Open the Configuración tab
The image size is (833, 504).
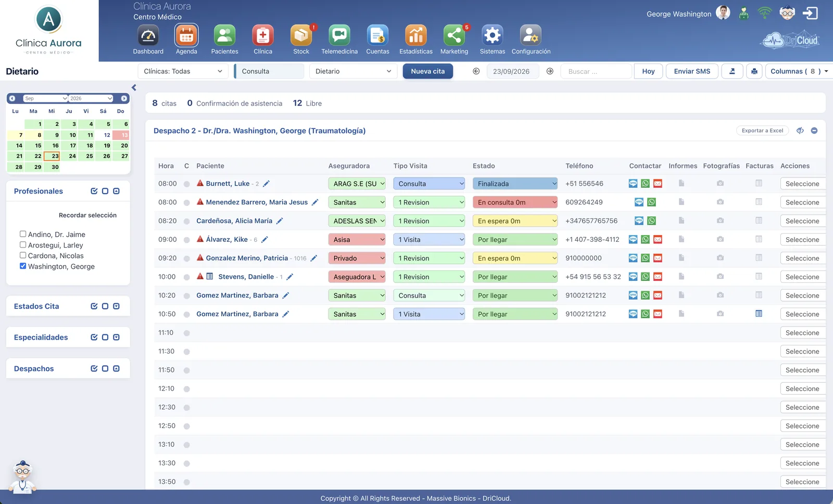click(531, 40)
